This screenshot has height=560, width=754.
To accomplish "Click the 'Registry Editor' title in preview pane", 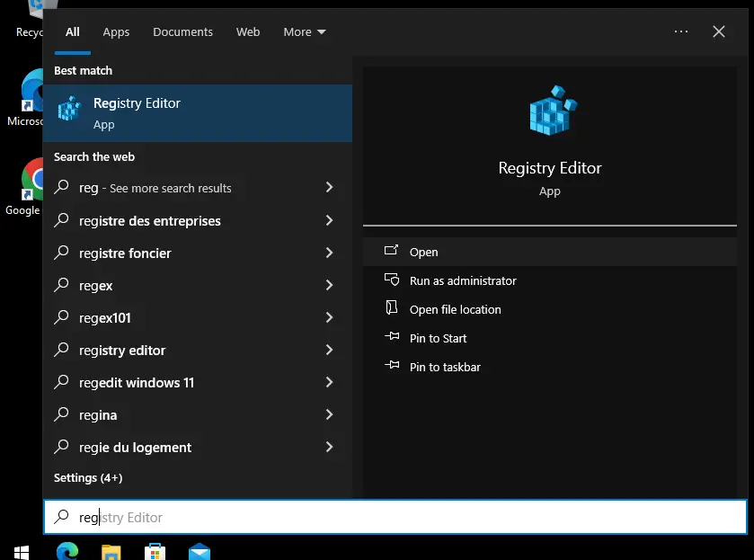I will pos(550,168).
